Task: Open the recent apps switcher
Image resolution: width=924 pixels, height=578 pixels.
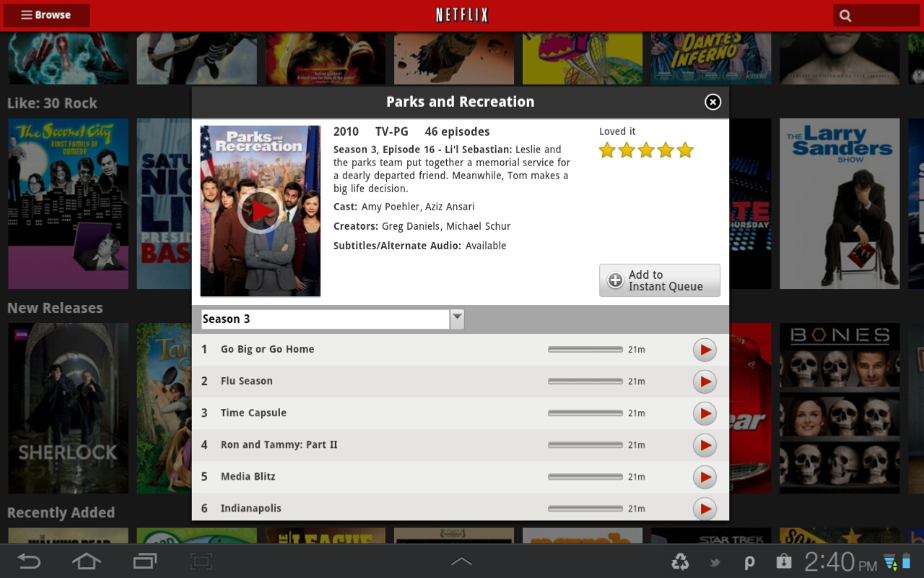Action: point(144,561)
